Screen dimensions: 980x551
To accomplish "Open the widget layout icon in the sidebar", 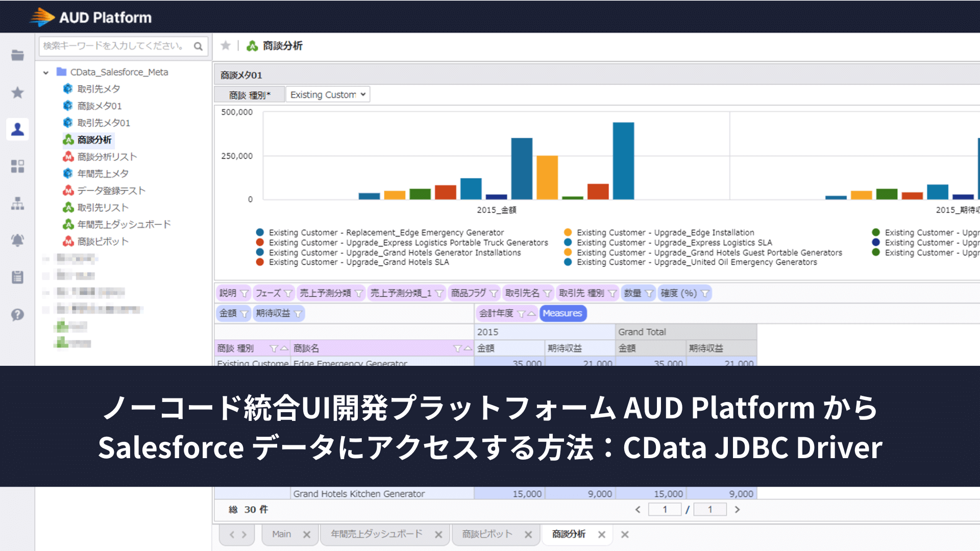I will 17,166.
